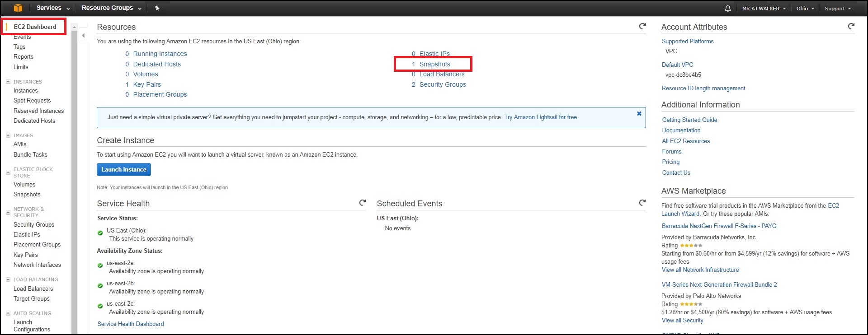Screen dimensions: 868x335
Task: Click the sidebar scrollbar up arrow
Action: click(74, 27)
